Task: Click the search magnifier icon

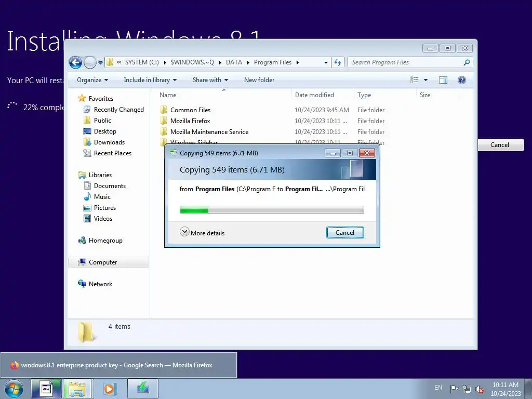Action: click(x=467, y=62)
